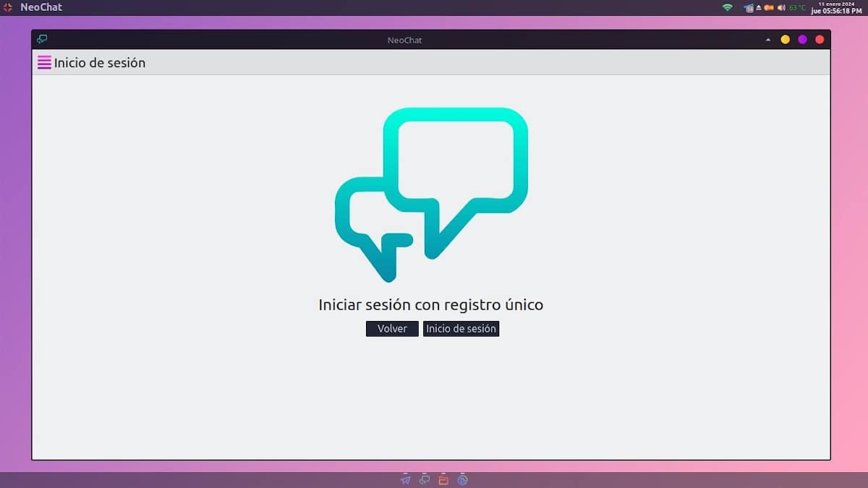The height and width of the screenshot is (488, 868).
Task: Shade the window with the up arrow
Action: (x=767, y=40)
